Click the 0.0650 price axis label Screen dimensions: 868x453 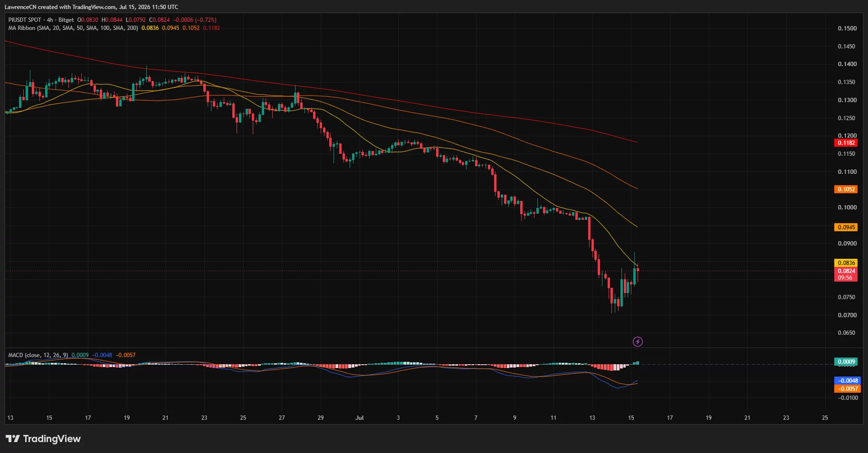click(x=847, y=333)
